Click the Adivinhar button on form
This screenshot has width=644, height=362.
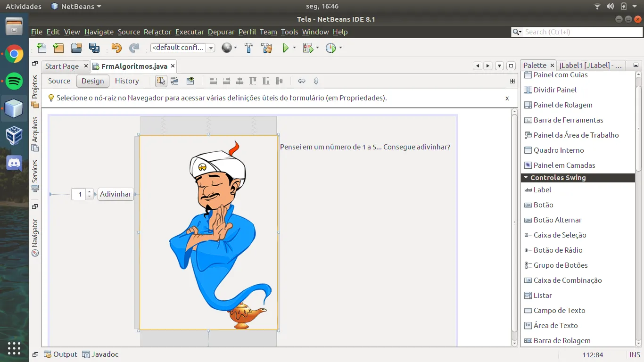pyautogui.click(x=116, y=194)
